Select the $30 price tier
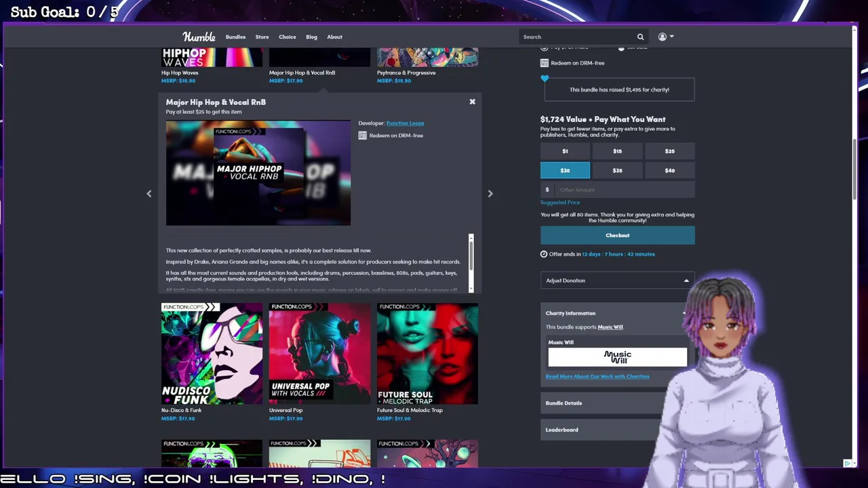 565,170
